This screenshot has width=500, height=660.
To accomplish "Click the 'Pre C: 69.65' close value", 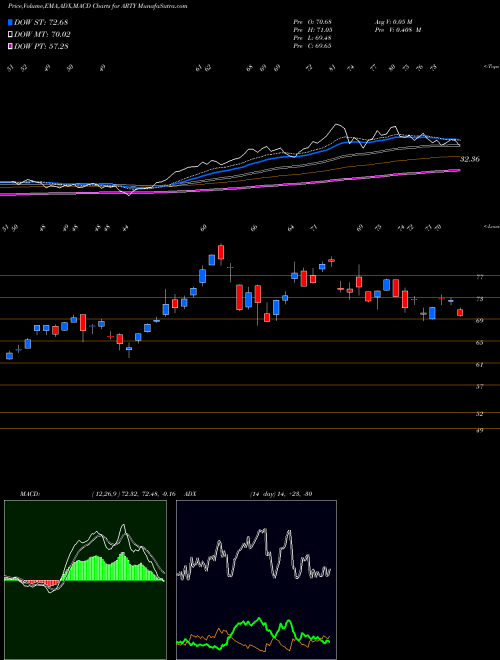I will pos(312,46).
